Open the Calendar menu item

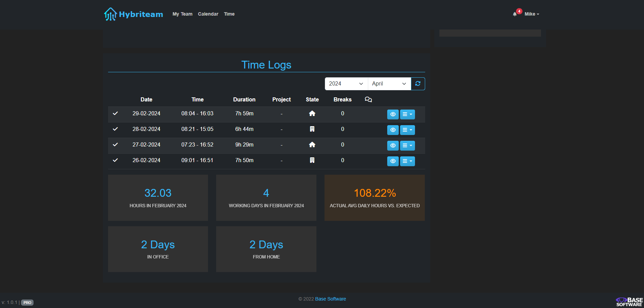pyautogui.click(x=208, y=14)
